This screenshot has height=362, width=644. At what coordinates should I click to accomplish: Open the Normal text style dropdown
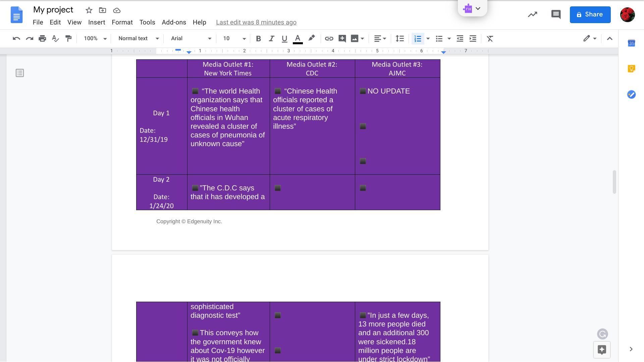click(138, 39)
